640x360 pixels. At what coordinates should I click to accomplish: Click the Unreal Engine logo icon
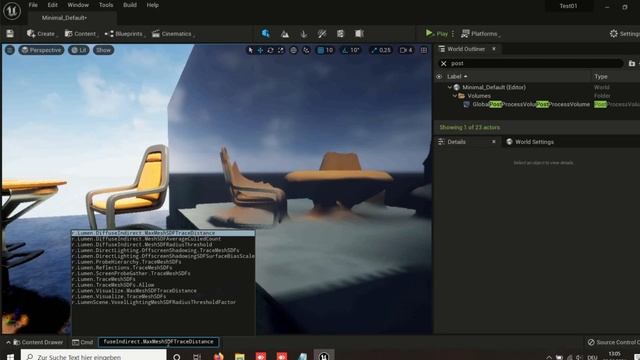coord(12,11)
